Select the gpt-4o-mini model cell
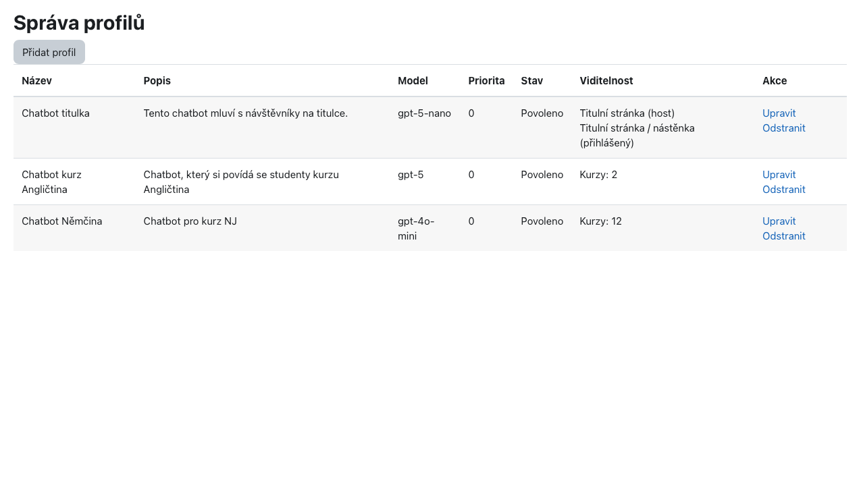The image size is (861, 504). coord(415,228)
